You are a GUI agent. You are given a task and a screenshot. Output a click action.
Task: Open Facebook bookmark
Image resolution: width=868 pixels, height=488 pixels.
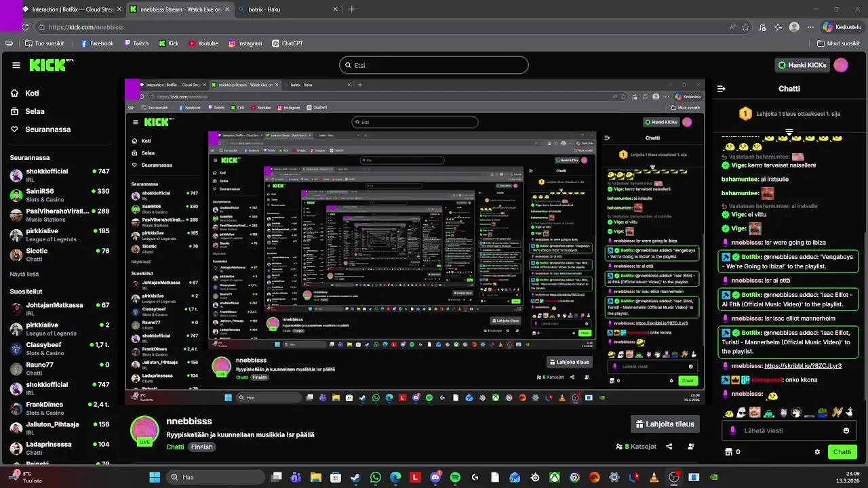click(97, 43)
